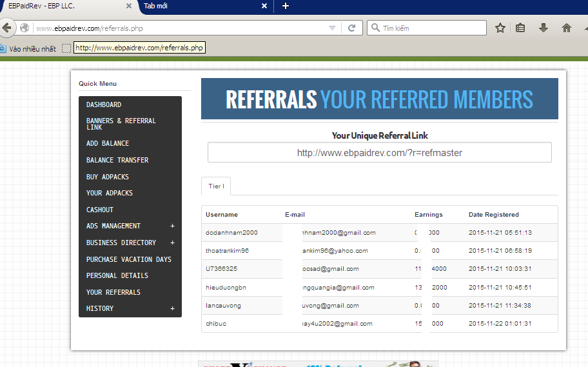Focus the address bar URL field
Screen dimensions: 588x367
pyautogui.click(x=180, y=28)
